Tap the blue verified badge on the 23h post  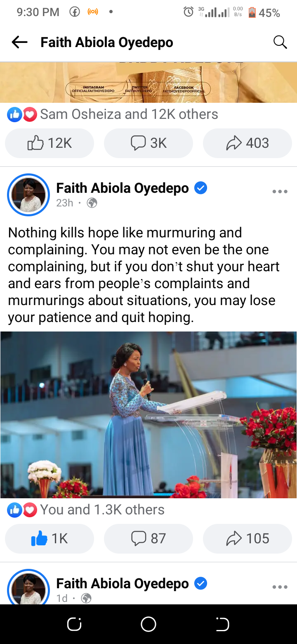[200, 188]
